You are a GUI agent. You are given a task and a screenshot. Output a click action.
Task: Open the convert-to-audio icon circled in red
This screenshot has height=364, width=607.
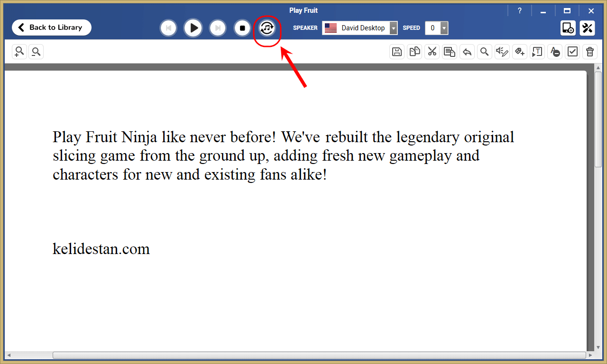[x=267, y=28]
